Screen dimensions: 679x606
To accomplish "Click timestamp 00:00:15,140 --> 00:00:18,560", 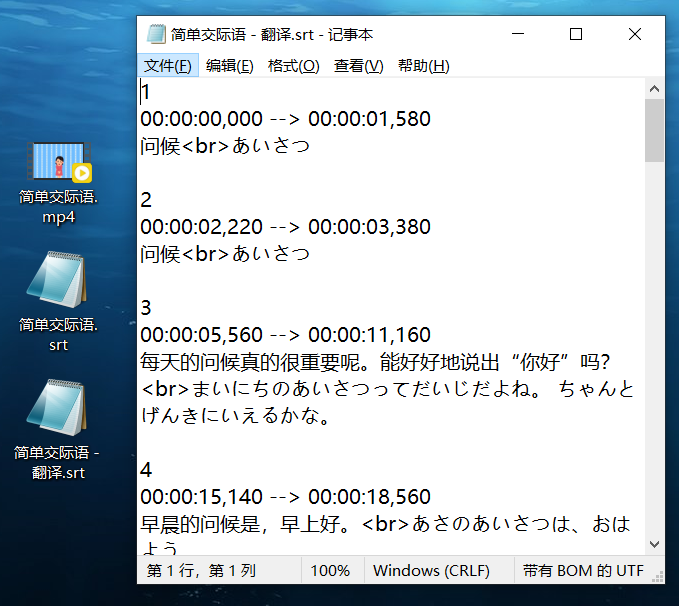I will pos(285,496).
